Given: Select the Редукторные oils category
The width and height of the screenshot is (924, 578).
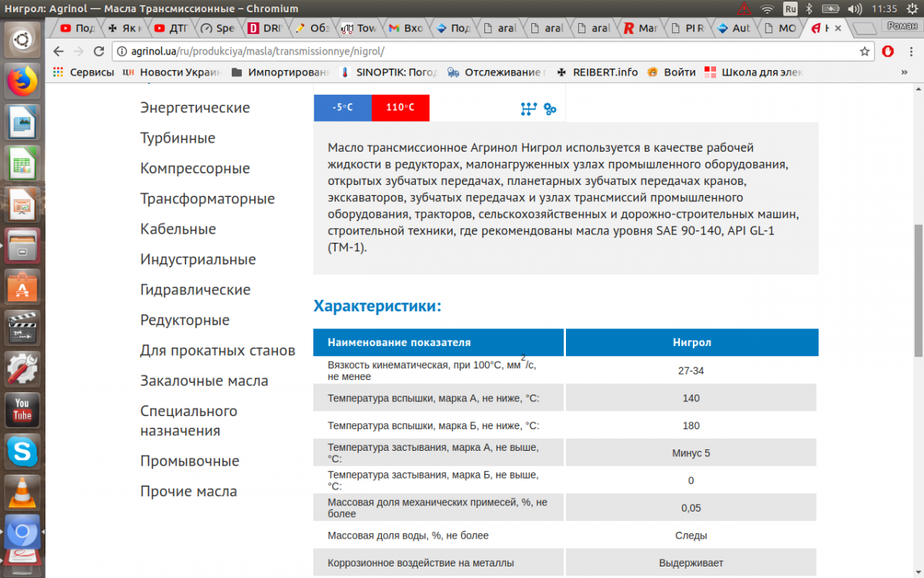Looking at the screenshot, I should coord(185,321).
